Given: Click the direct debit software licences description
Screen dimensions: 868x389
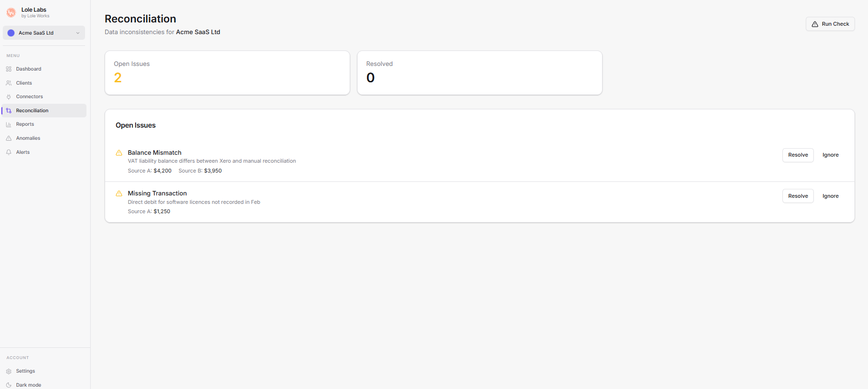Looking at the screenshot, I should click(194, 202).
